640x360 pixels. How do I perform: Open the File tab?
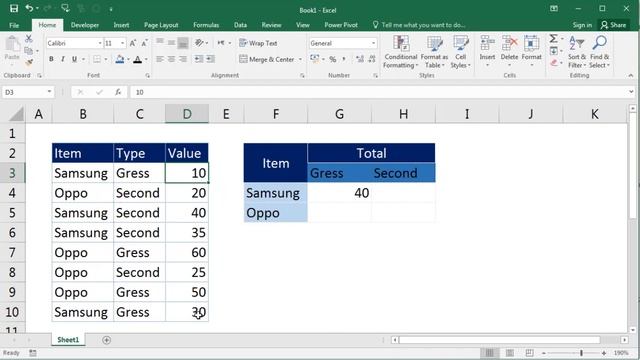pos(14,25)
